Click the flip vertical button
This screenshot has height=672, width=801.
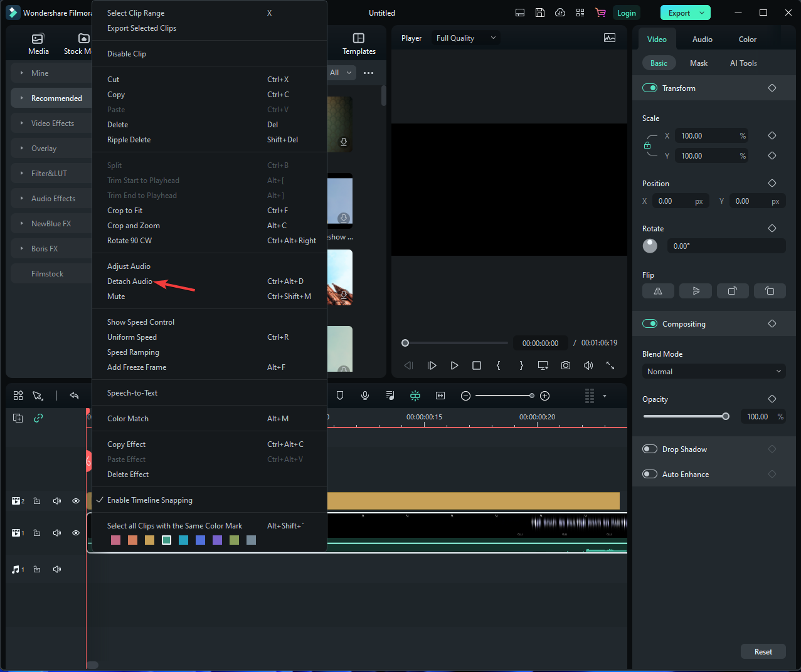coord(696,291)
